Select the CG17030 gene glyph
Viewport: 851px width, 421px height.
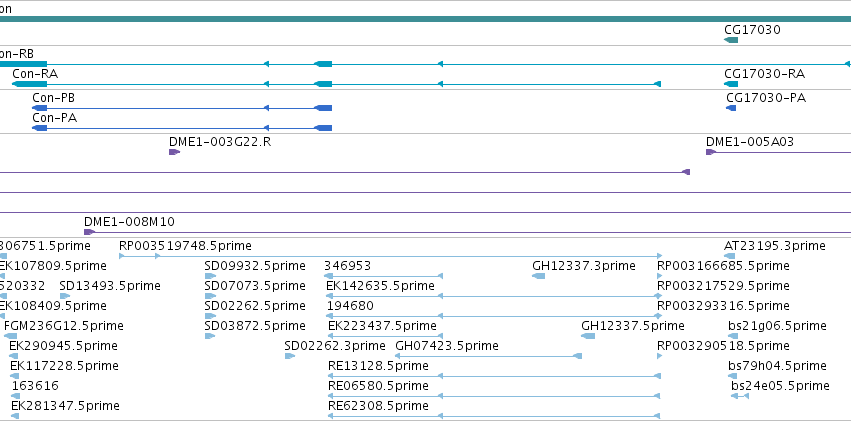click(x=731, y=40)
